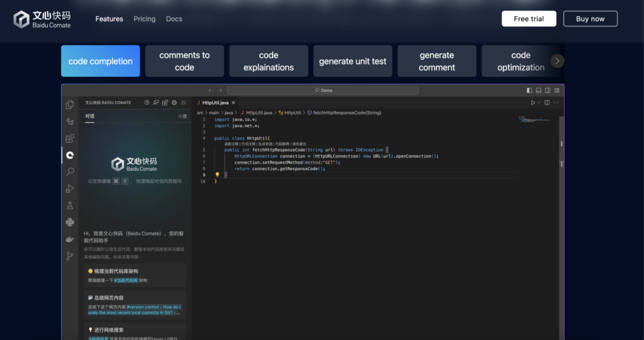Open the git branch icon in activity bar
This screenshot has width=644, height=340.
[70, 256]
